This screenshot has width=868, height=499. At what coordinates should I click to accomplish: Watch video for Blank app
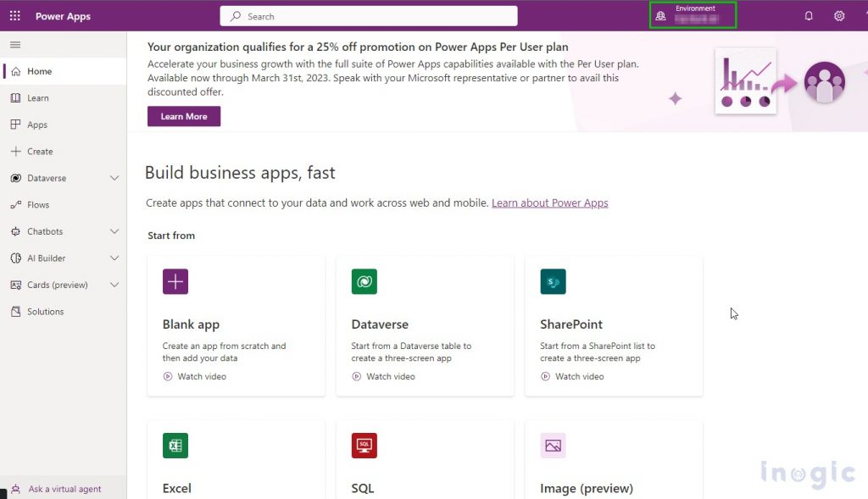tap(195, 376)
